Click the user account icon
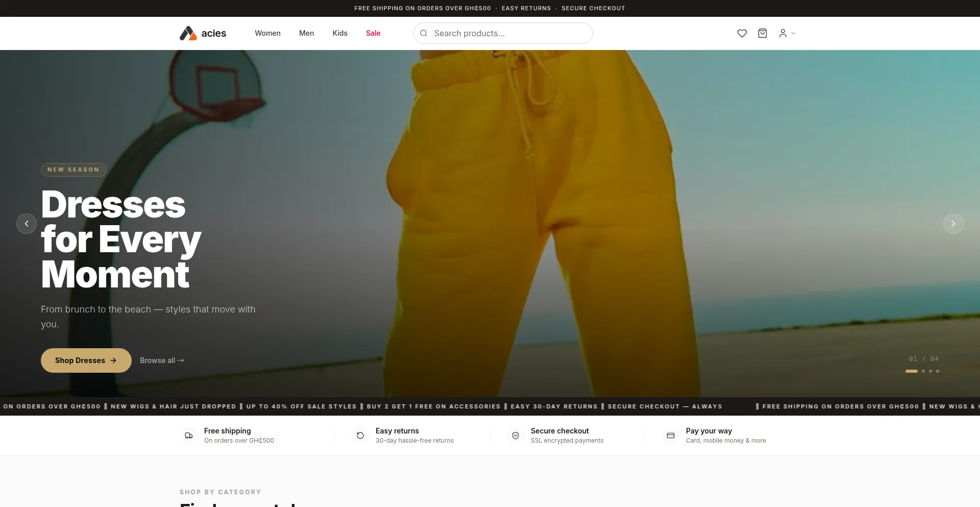This screenshot has height=507, width=980. 783,33
